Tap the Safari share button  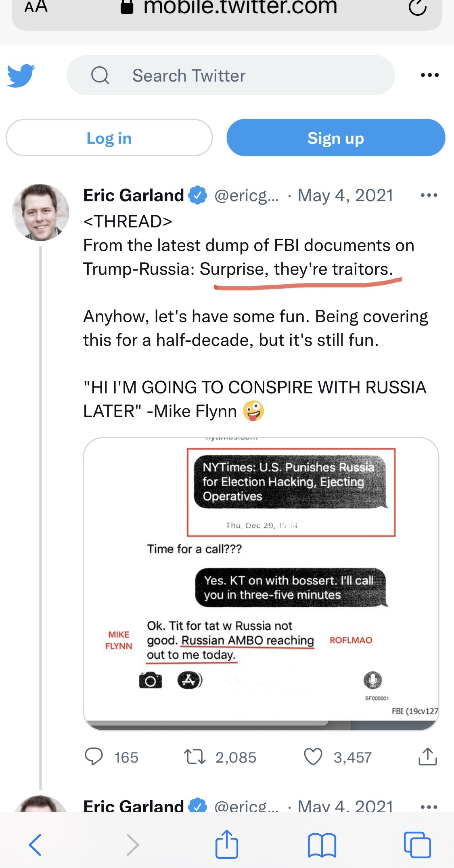[227, 844]
